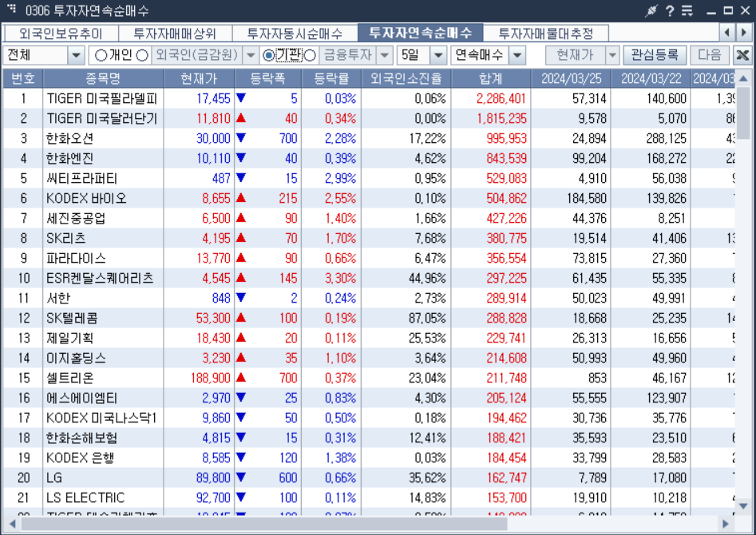Open the title bar settings list icon

[687, 10]
